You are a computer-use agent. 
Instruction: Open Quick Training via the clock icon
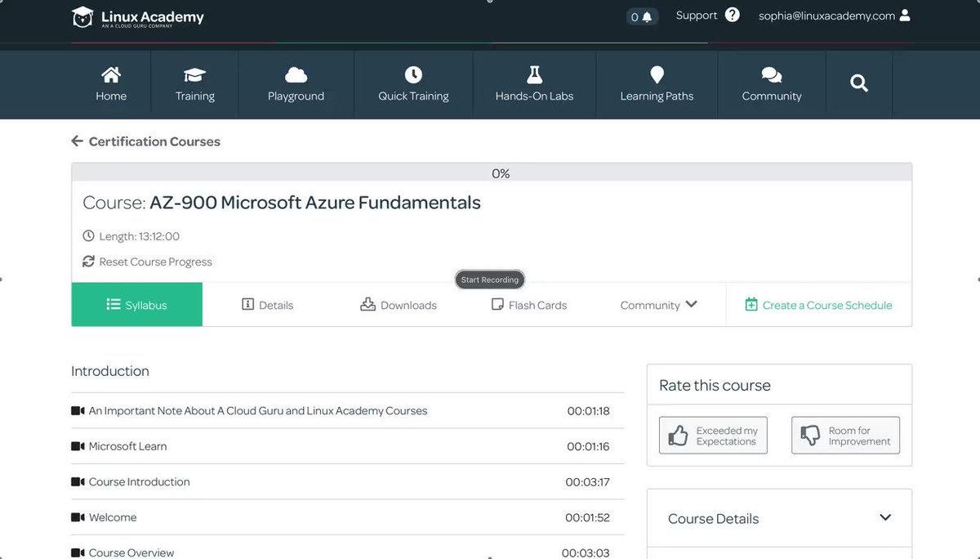coord(413,74)
